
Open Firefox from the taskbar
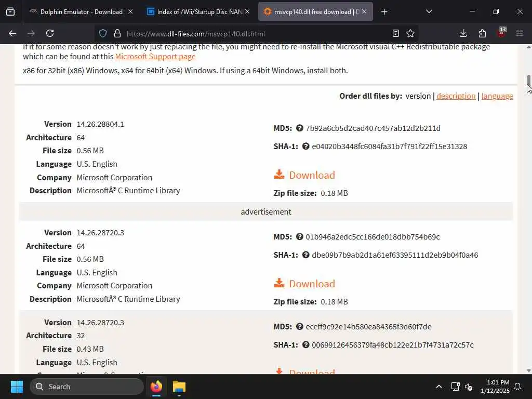coord(156,387)
